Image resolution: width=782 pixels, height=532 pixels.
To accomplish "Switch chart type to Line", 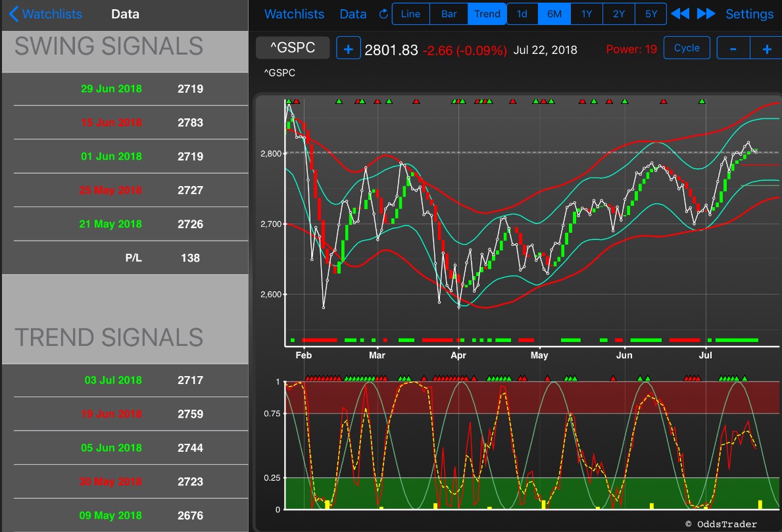I will (x=411, y=14).
